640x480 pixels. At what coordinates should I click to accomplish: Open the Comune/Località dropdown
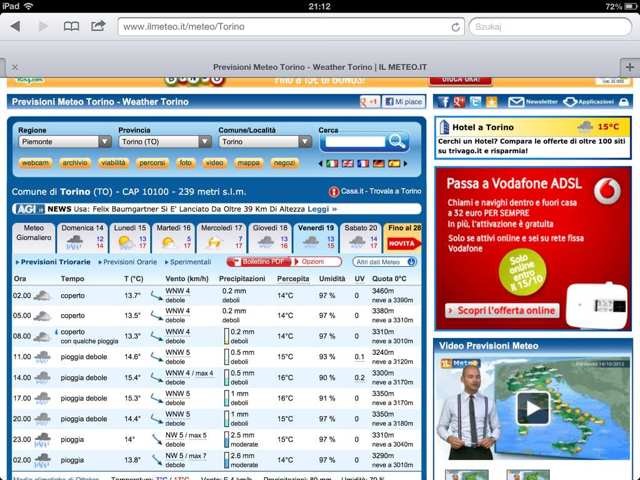tap(265, 142)
